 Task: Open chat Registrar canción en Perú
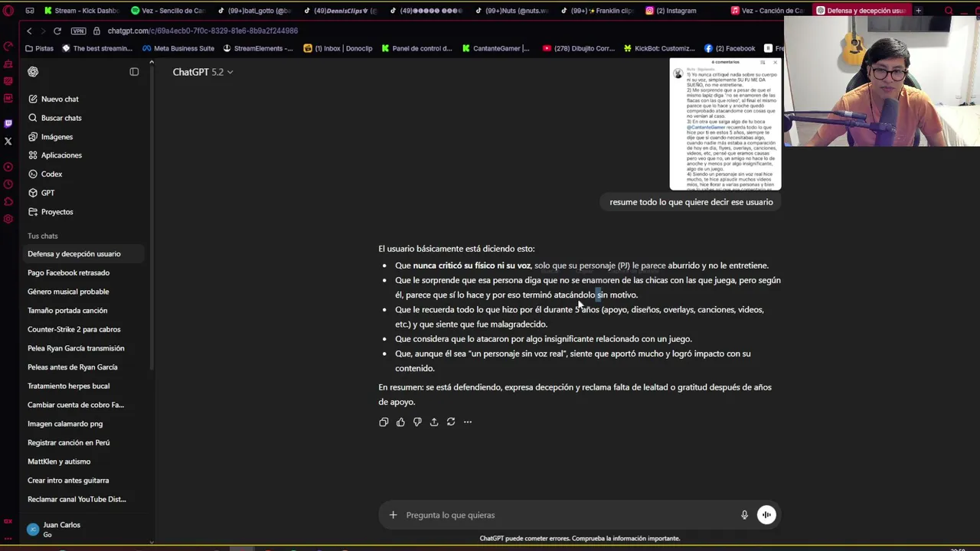(69, 442)
